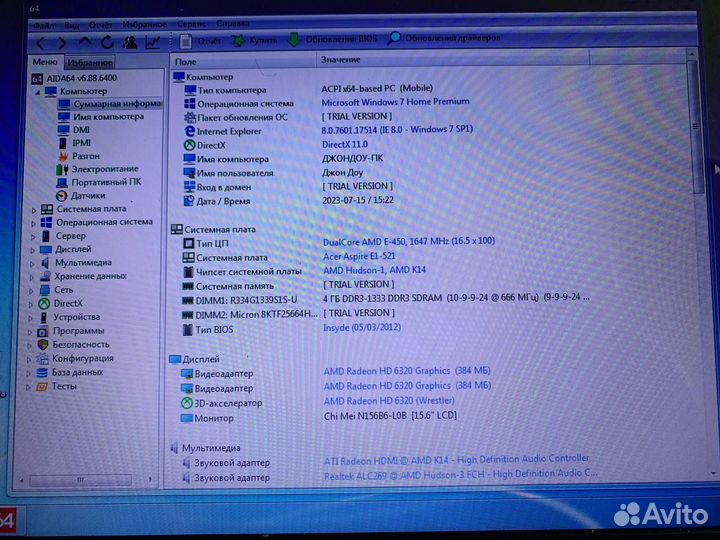This screenshot has width=720, height=540.
Task: Click the Купить buy toolbar button
Action: tap(254, 41)
